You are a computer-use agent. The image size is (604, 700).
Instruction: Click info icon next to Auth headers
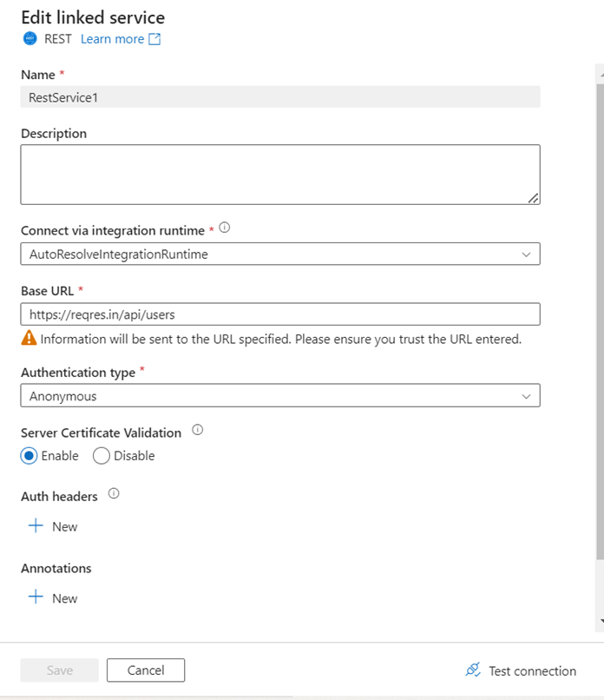114,494
